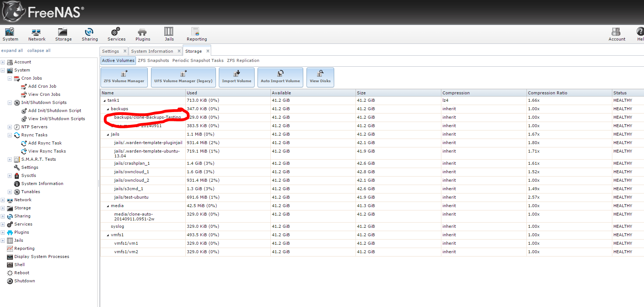Image resolution: width=644 pixels, height=307 pixels.
Task: Select Add Init/Shutdown Script in sidebar
Action: click(x=55, y=111)
